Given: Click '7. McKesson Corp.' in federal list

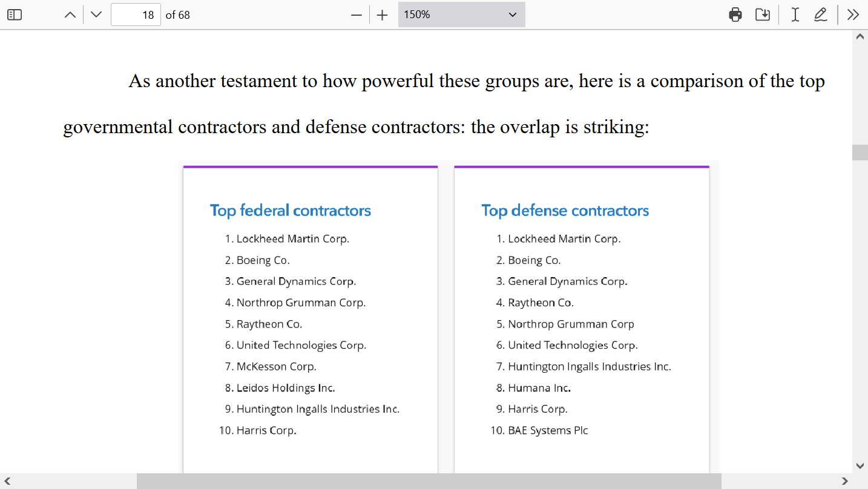Looking at the screenshot, I should (271, 367).
